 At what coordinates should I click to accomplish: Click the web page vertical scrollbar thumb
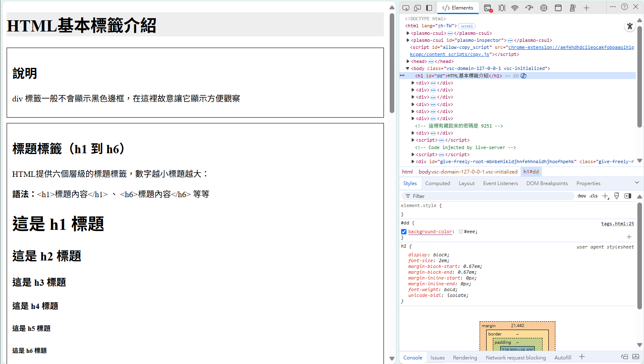pos(392,63)
